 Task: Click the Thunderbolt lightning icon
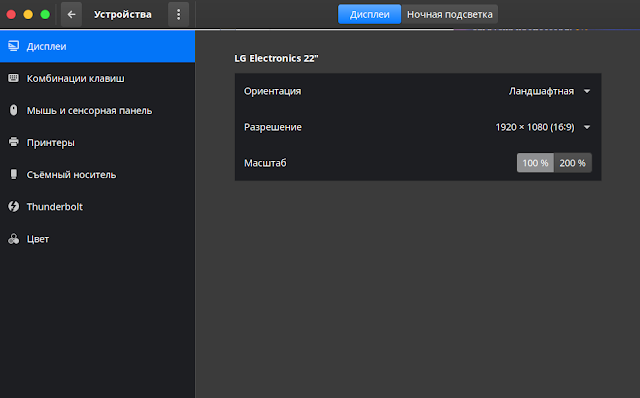pos(13,206)
